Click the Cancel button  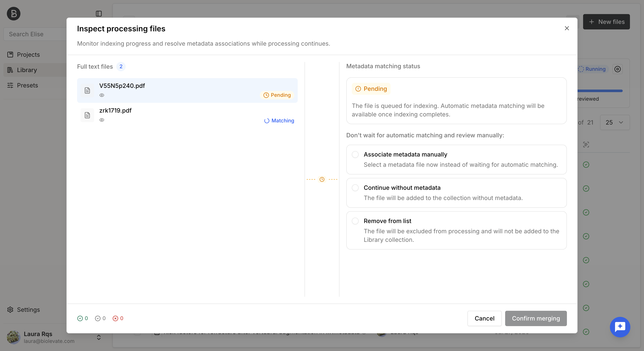click(x=484, y=318)
